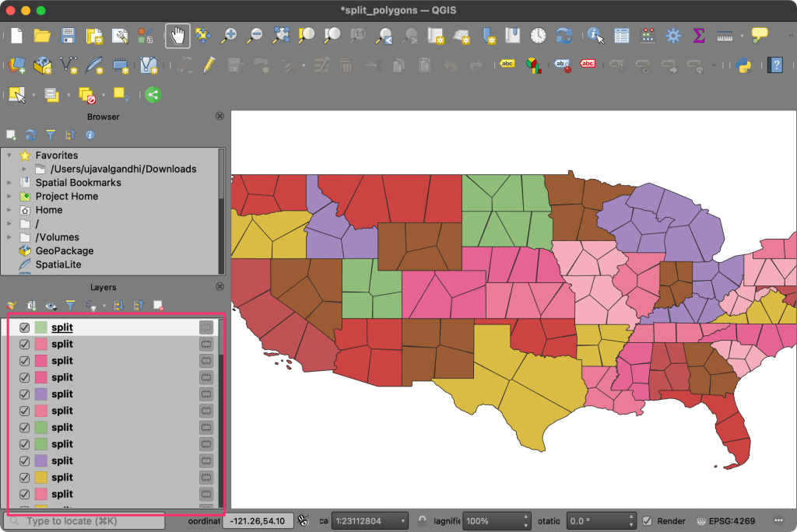
Task: Click the Filter Browser button
Action: click(x=51, y=135)
